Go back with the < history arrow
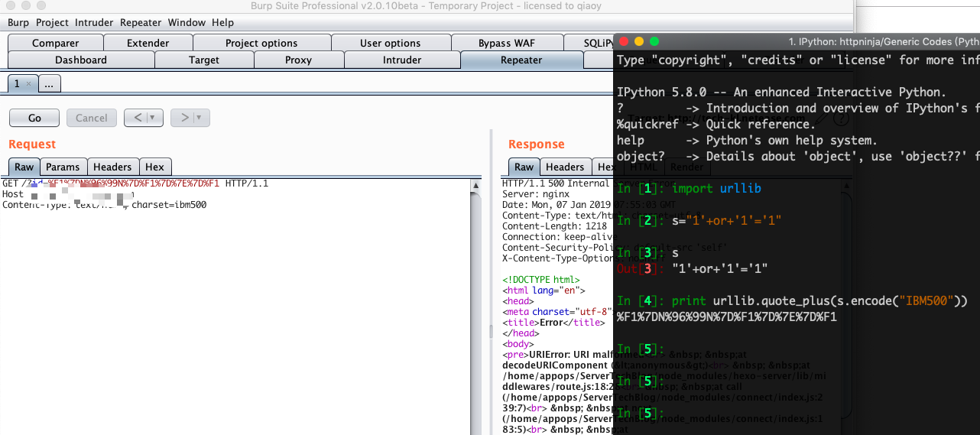 (x=138, y=118)
